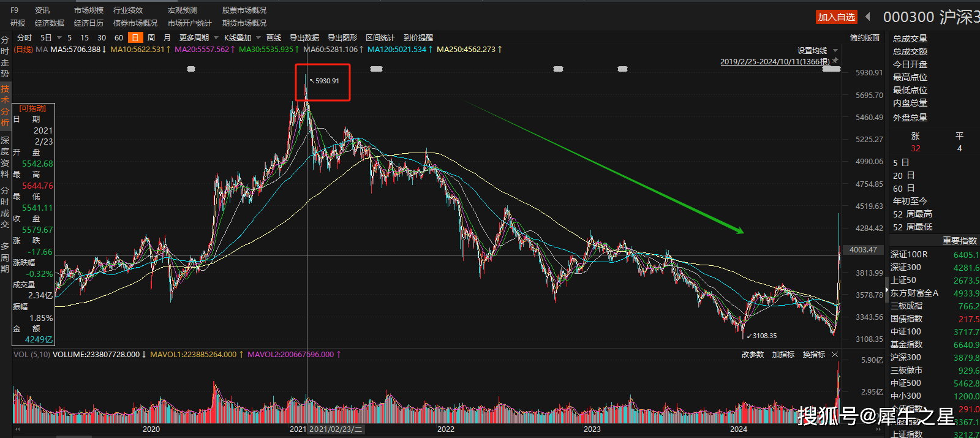
Task: Open the 5日 period dropdown arrow
Action: [59, 38]
